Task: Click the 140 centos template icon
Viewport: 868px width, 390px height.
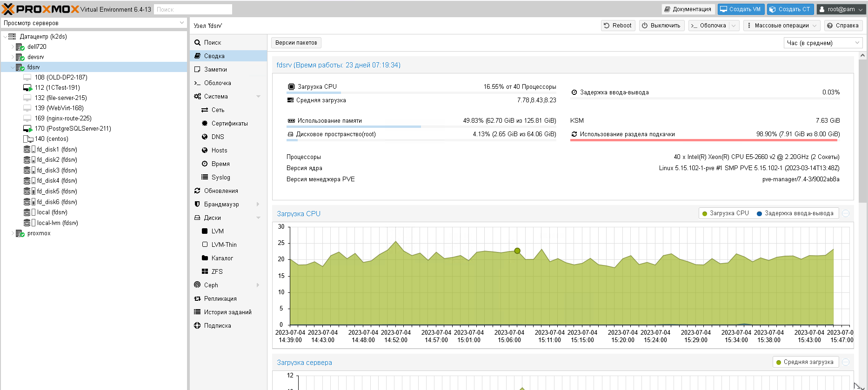Action: click(x=28, y=139)
